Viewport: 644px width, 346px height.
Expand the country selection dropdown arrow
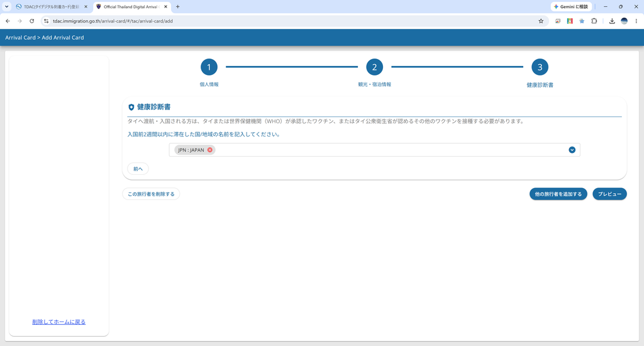(x=572, y=150)
